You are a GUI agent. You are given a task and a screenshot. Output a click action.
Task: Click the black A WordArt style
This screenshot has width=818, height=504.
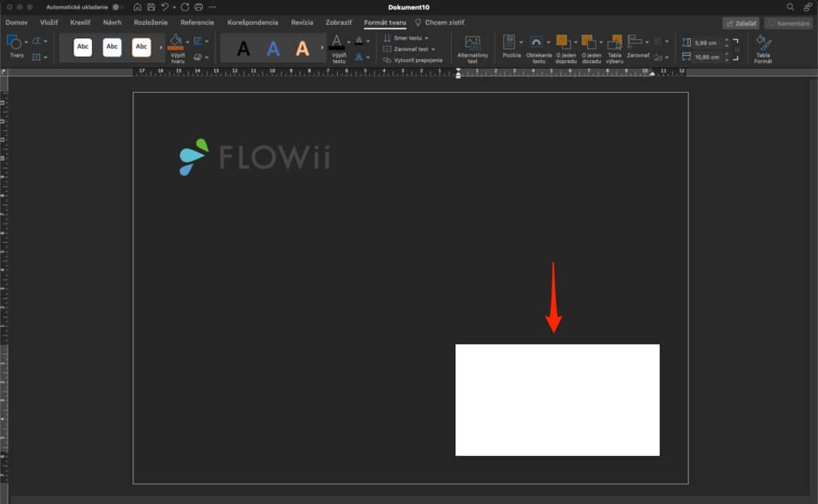[x=243, y=49]
